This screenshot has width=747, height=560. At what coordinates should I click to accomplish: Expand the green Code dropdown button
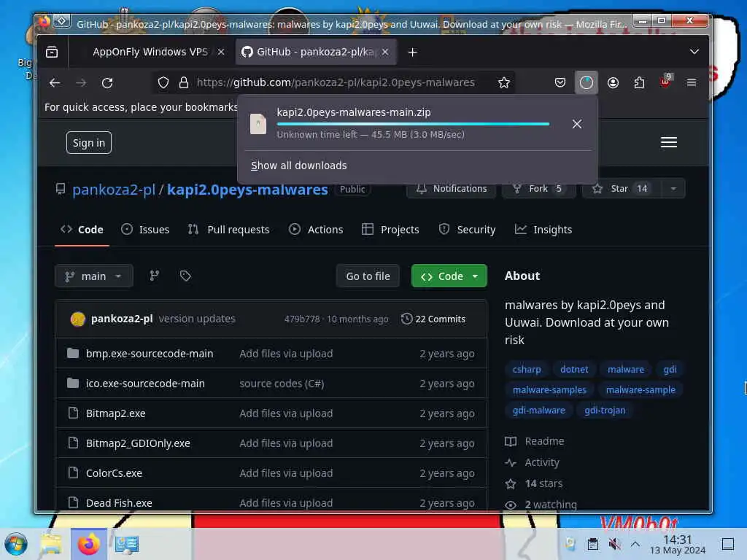pyautogui.click(x=449, y=276)
